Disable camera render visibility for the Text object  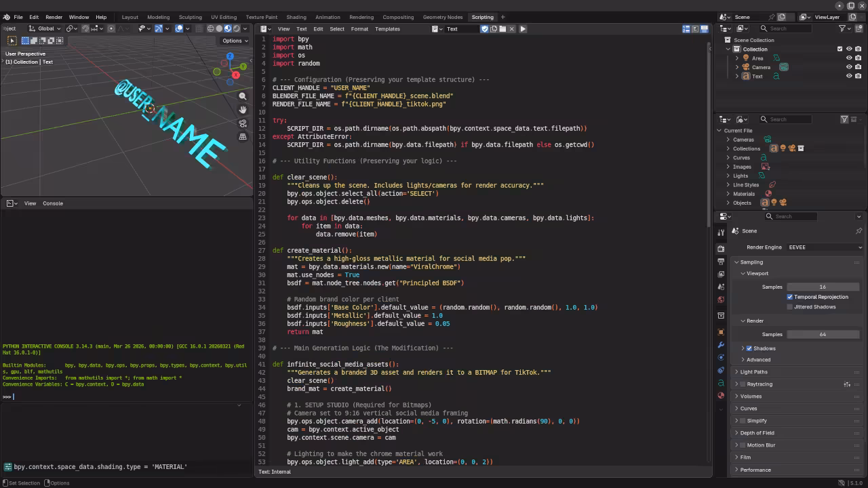pyautogui.click(x=859, y=77)
